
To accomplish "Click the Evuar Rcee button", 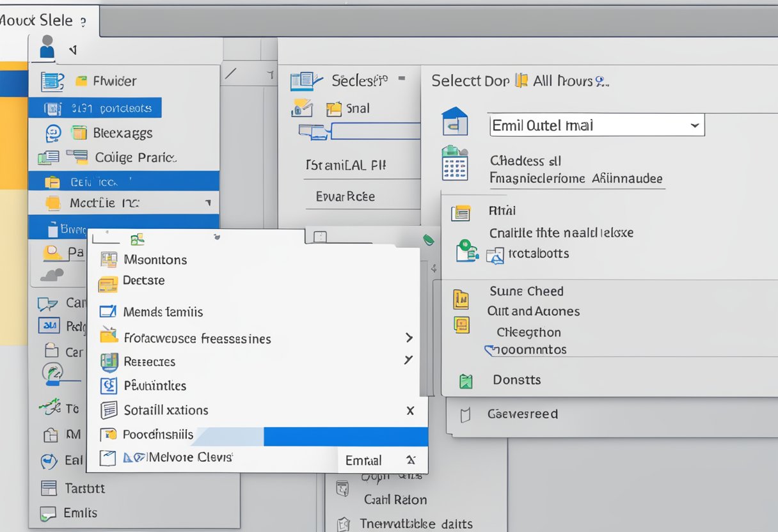I will coord(345,197).
